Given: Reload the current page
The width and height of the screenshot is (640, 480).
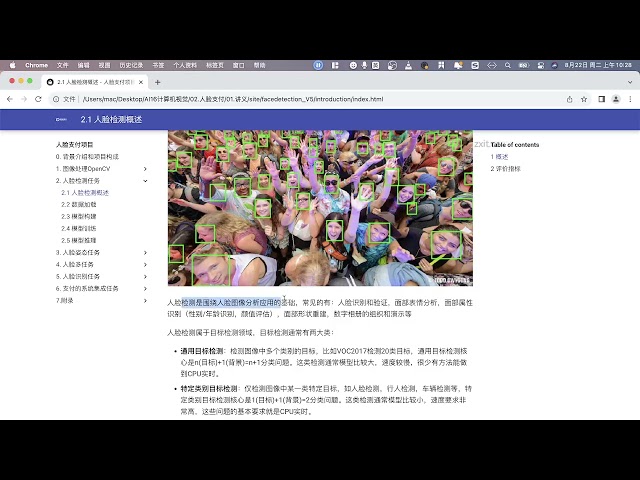Looking at the screenshot, I should point(38,99).
